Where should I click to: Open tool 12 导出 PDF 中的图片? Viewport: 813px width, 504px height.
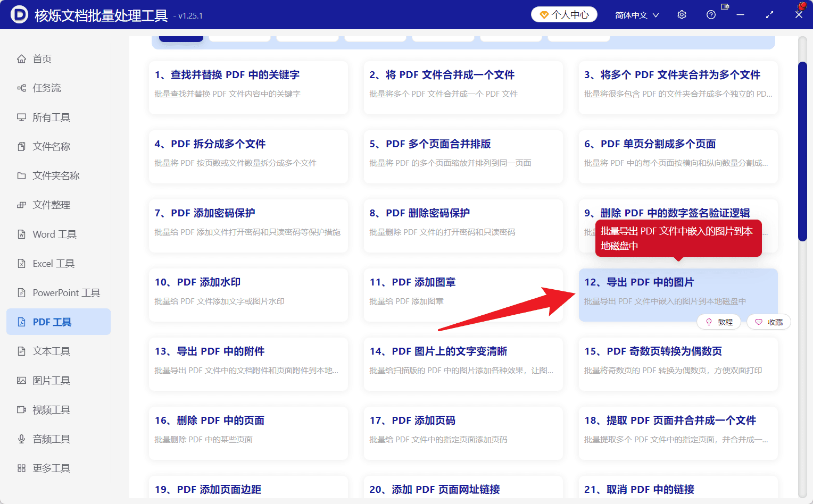678,295
